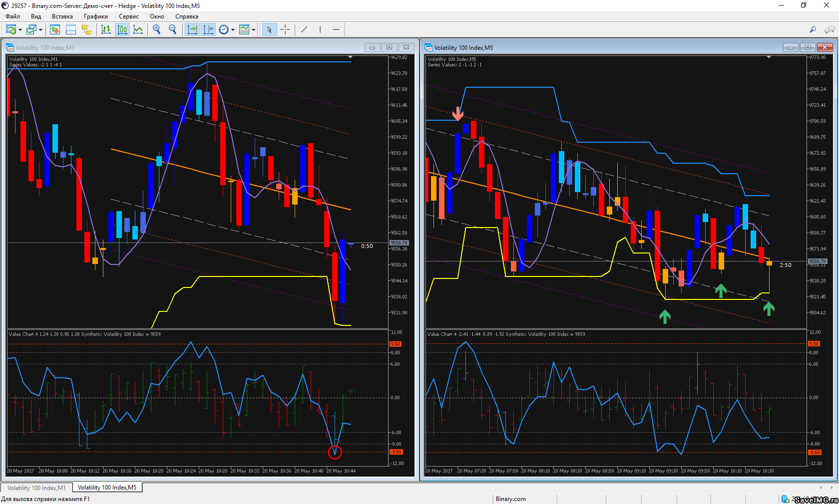
Task: Switch to bar chart display
Action: coord(106,30)
